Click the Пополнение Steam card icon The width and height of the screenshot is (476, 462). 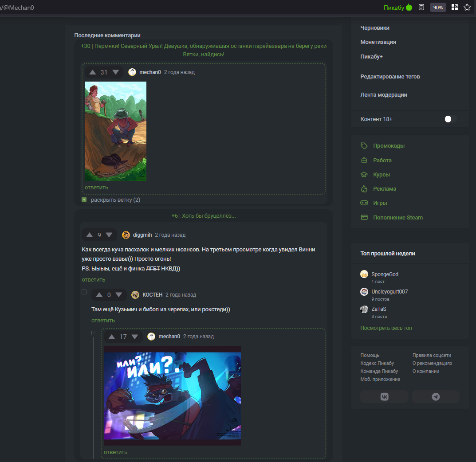364,218
